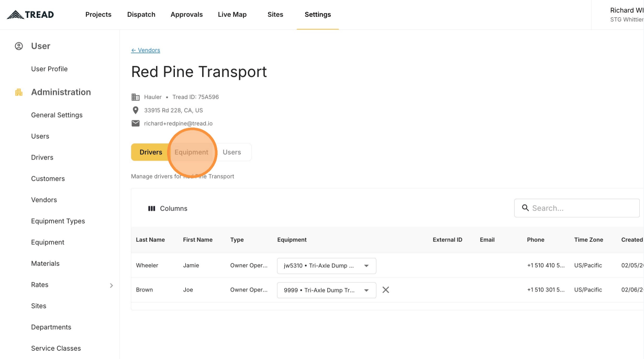Click the User section heading
This screenshot has width=644, height=359.
click(x=41, y=46)
